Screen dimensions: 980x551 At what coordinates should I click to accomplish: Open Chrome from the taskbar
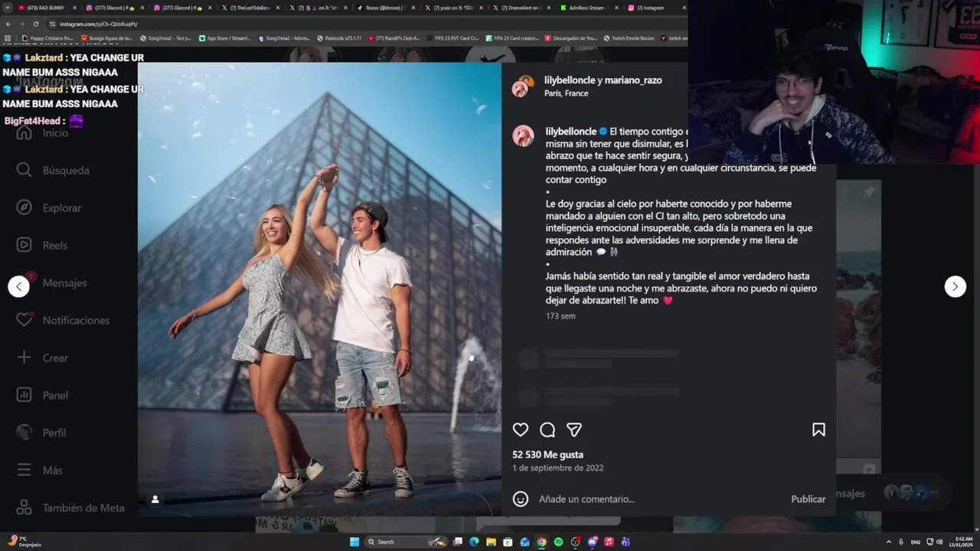(x=541, y=542)
